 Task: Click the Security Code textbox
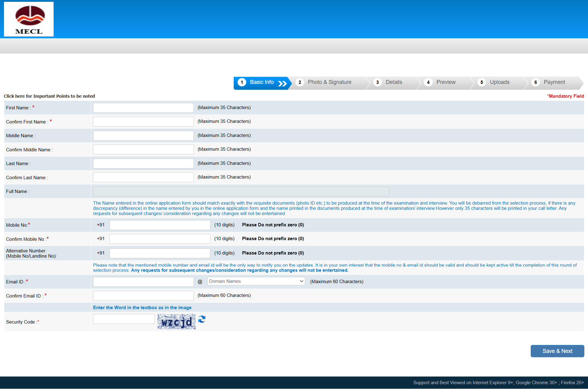pyautogui.click(x=124, y=319)
